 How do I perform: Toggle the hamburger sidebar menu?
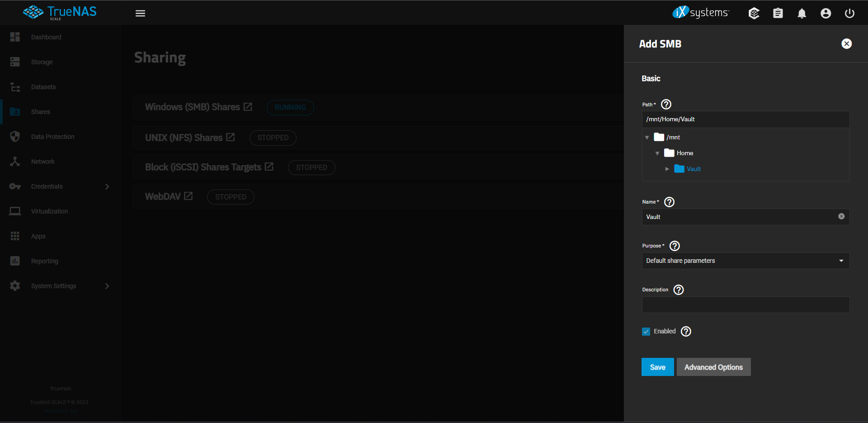coord(140,13)
